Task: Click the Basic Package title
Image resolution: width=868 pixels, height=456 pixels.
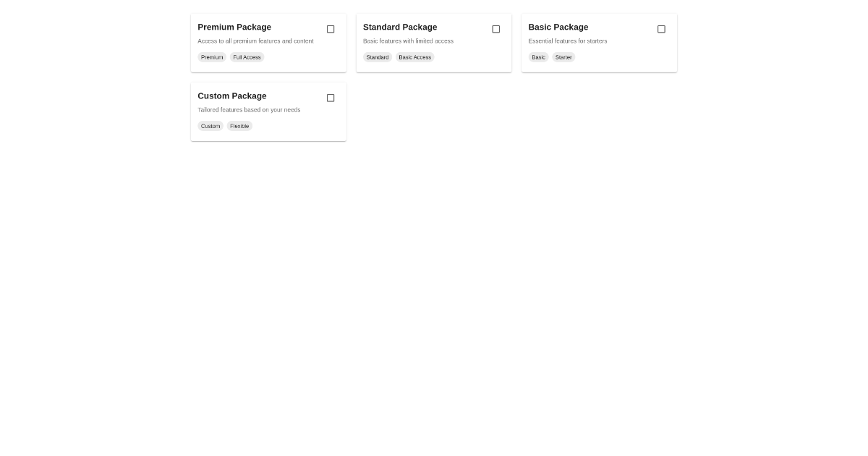Action: point(558,27)
